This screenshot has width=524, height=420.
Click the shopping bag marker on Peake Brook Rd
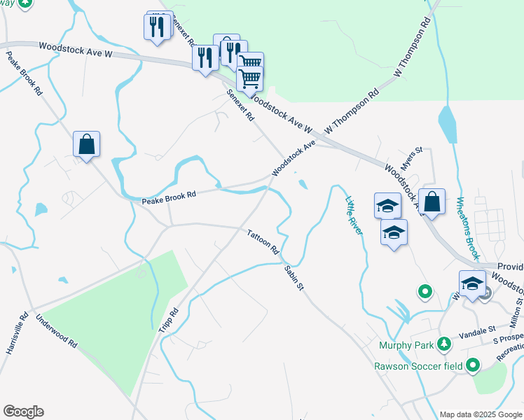(87, 146)
